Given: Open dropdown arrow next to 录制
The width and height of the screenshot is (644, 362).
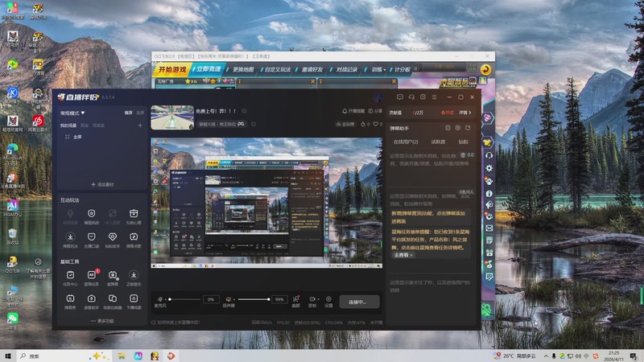Looking at the screenshot, I should 318,299.
